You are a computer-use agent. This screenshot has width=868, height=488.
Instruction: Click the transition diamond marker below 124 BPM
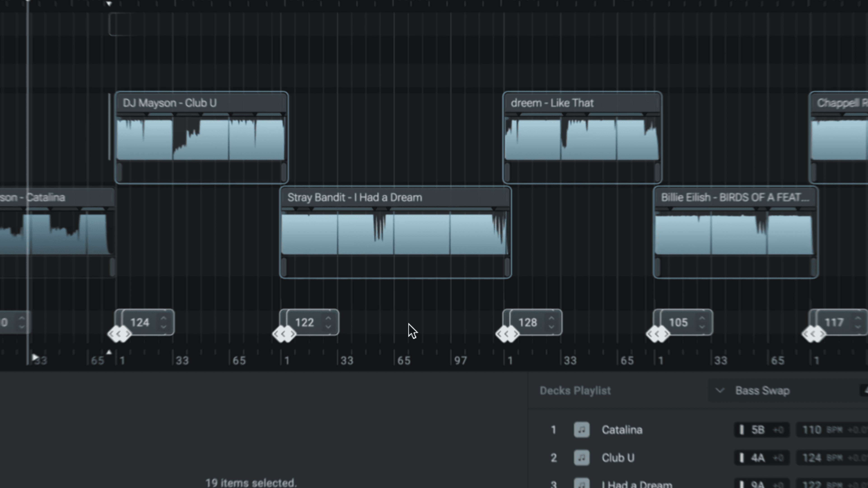[x=119, y=334]
